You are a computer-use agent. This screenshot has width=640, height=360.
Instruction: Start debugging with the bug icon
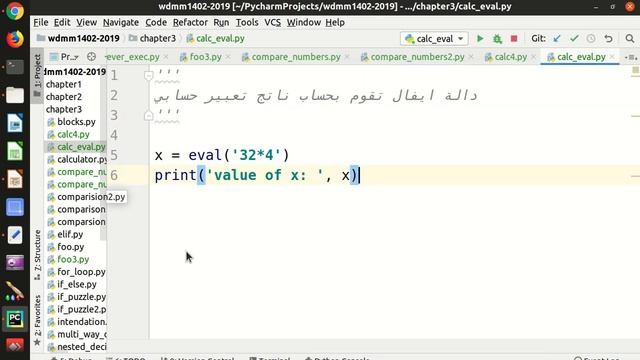(497, 39)
